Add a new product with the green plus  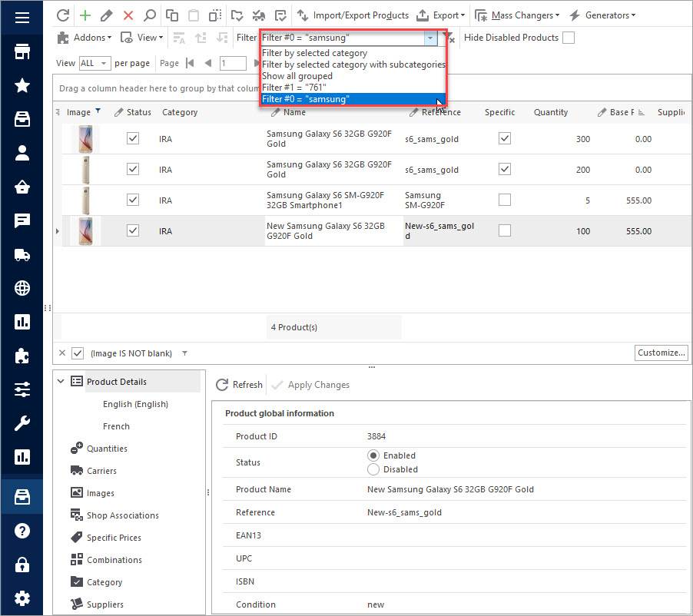click(85, 15)
